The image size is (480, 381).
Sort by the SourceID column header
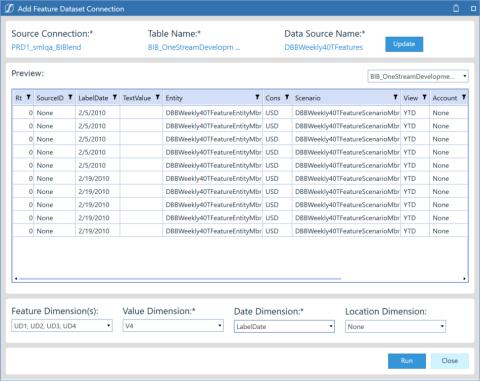tap(50, 98)
